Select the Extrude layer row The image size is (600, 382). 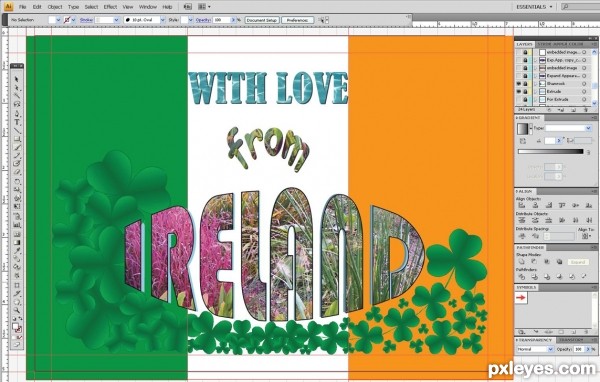(554, 91)
